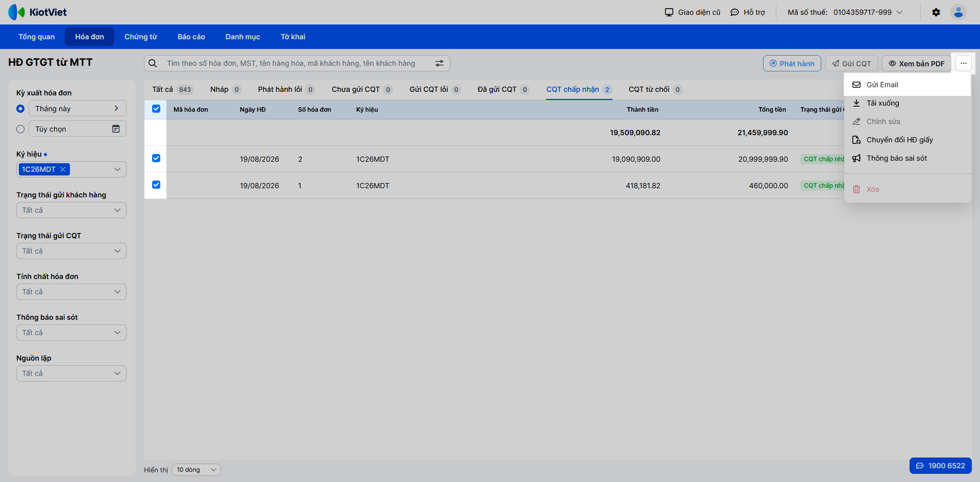Open the Chứng từ menu
Image resolution: width=980 pixels, height=482 pixels.
pos(141,37)
